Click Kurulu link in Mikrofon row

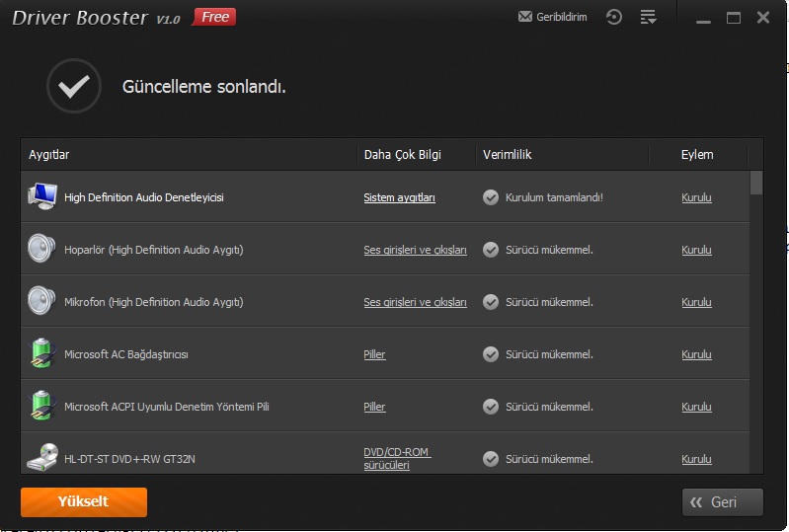point(696,302)
